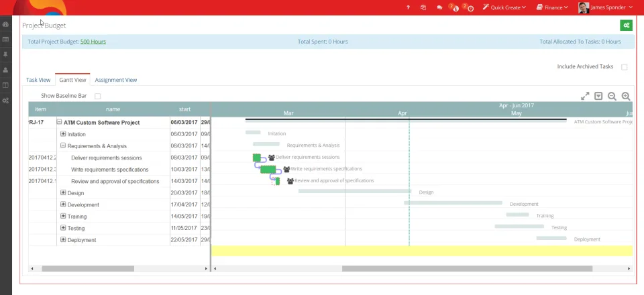Click green Write requirements specifications Gantt bar
Image resolution: width=644 pixels, height=295 pixels.
268,169
